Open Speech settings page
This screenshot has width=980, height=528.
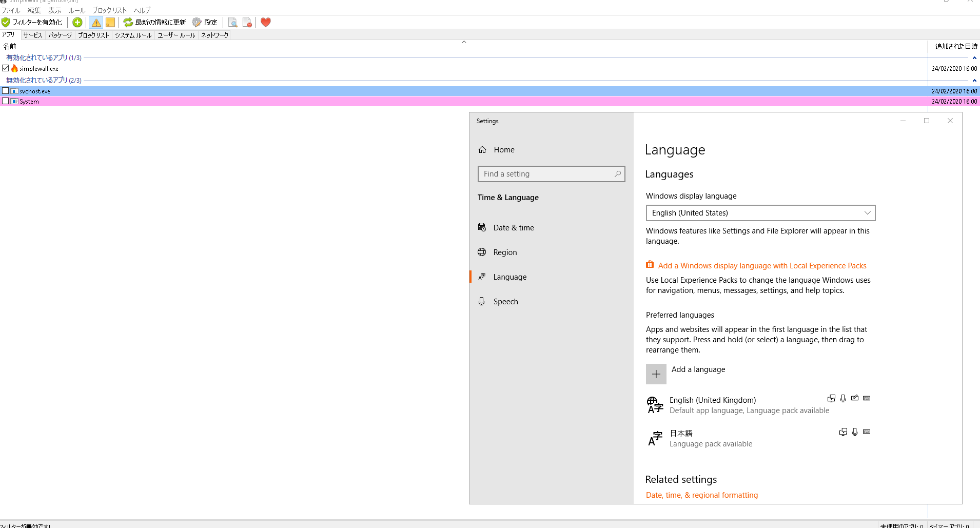tap(551, 301)
